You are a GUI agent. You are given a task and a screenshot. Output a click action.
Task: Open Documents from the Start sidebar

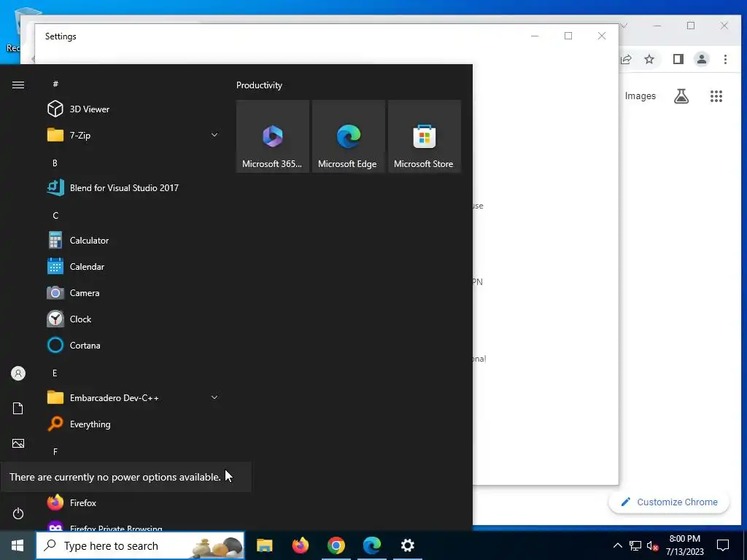18,408
